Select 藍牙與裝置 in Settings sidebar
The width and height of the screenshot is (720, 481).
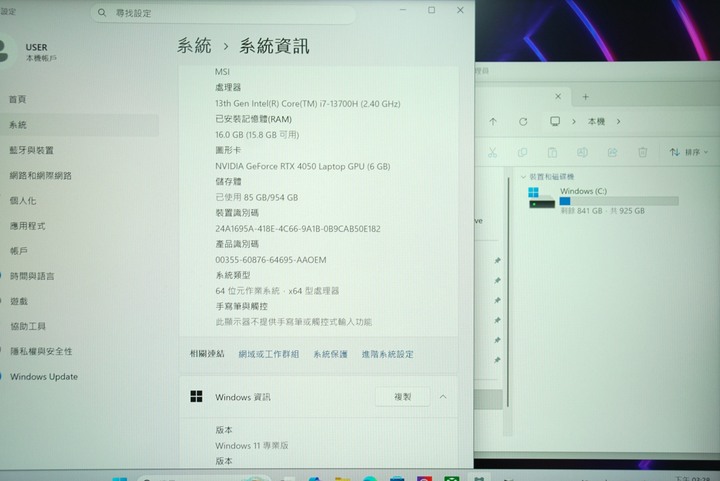tap(32, 150)
